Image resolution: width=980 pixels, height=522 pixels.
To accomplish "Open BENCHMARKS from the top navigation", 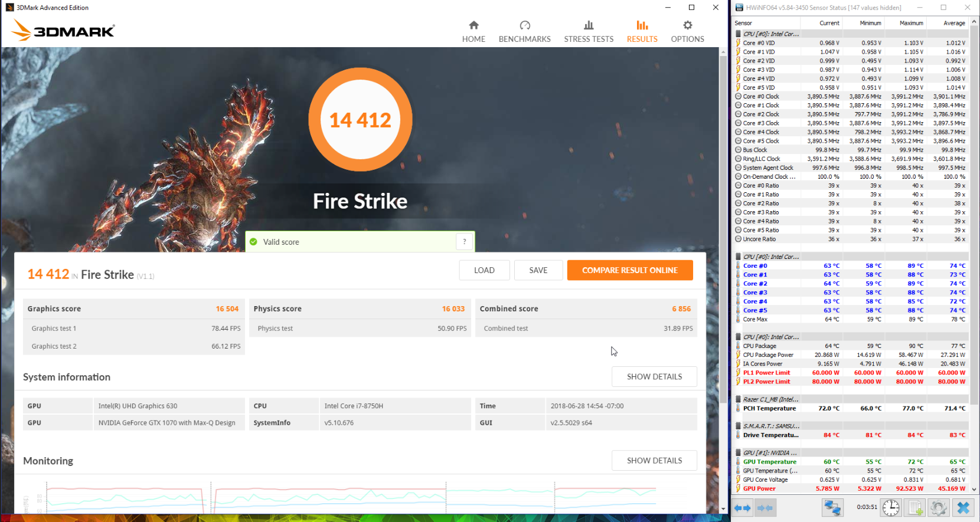I will [x=524, y=32].
